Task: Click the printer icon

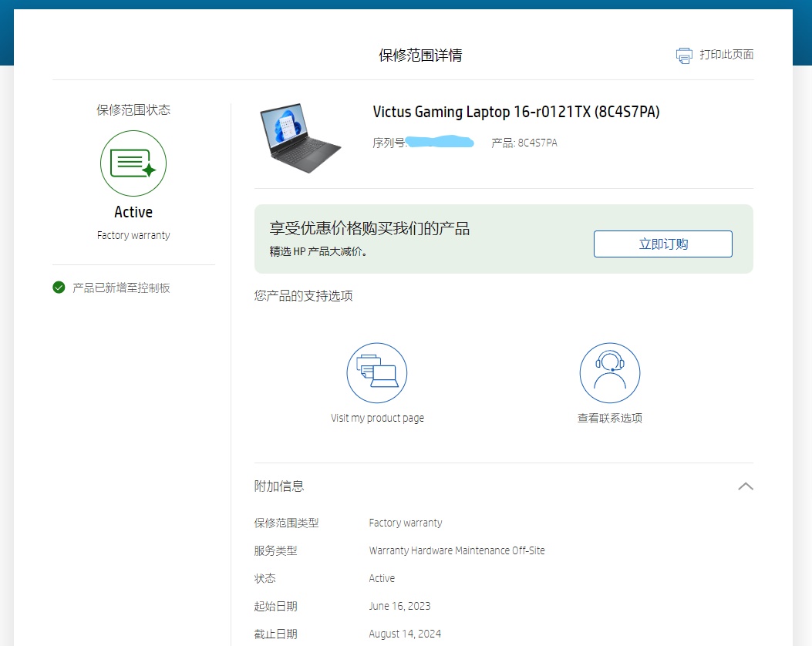Action: (x=684, y=56)
